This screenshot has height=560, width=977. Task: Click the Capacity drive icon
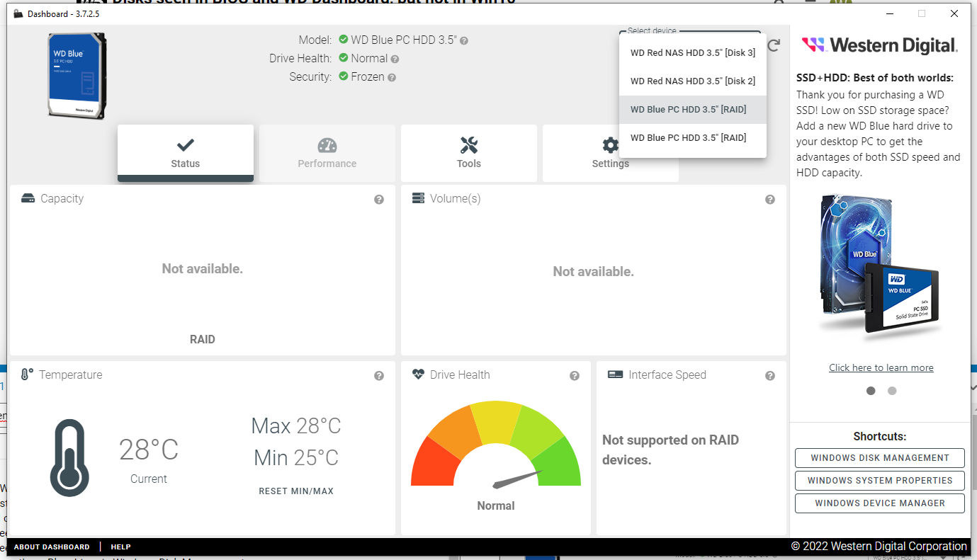pos(28,199)
